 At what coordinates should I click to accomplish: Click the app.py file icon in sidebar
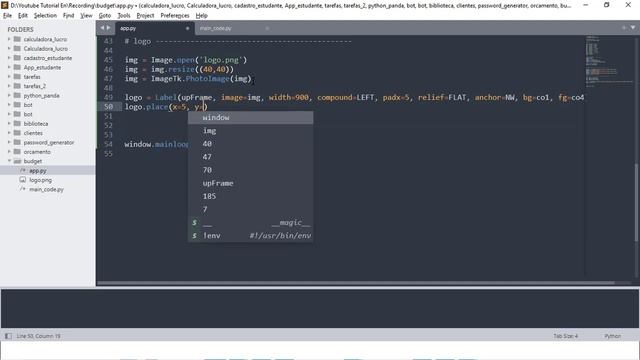pyautogui.click(x=23, y=171)
